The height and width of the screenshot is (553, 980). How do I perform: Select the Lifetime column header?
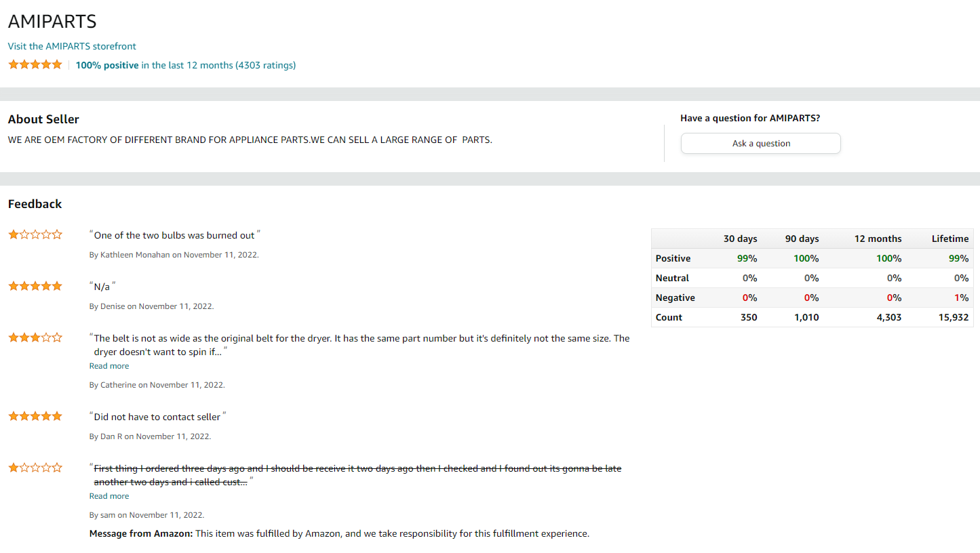pos(950,239)
